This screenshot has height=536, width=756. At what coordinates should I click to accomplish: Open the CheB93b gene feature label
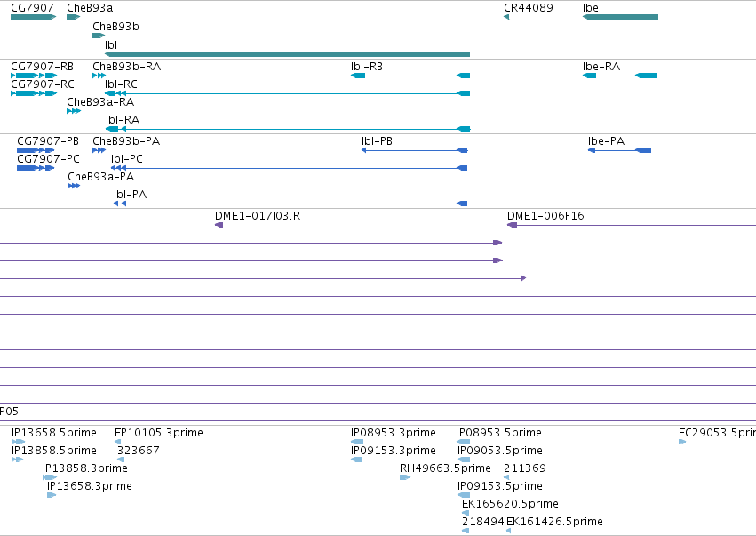point(115,27)
